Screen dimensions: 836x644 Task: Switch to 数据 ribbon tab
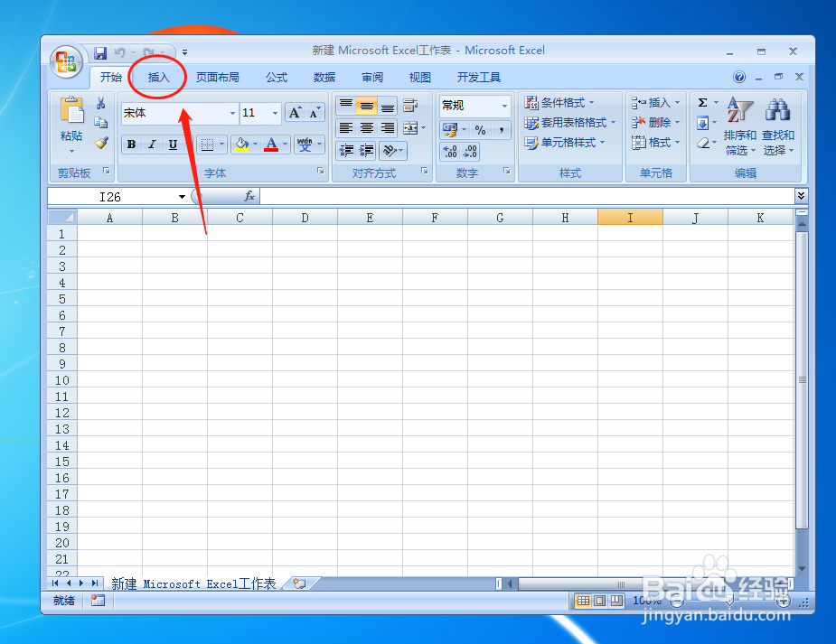pyautogui.click(x=324, y=78)
